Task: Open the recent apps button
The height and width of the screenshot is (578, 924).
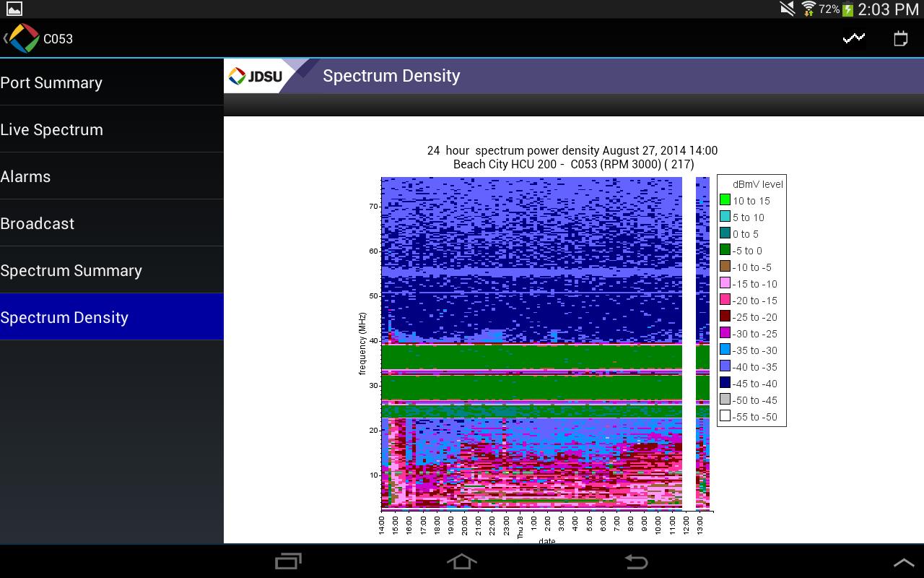Action: 289,561
